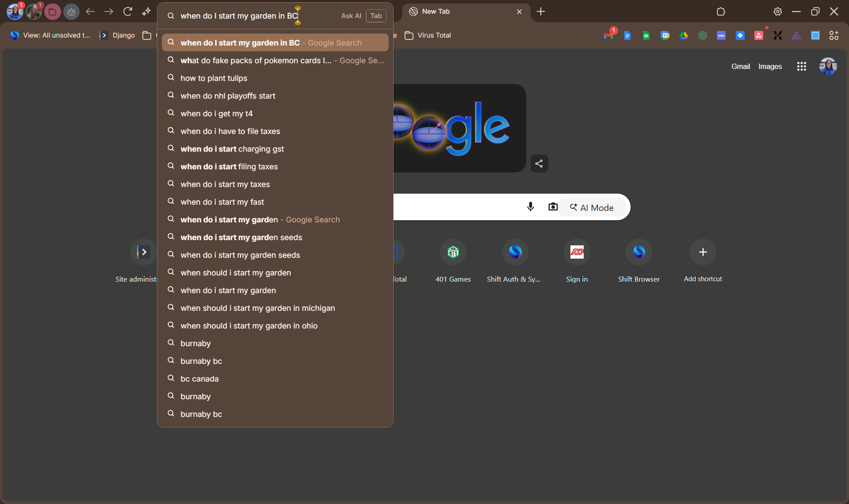Open the Virus Total bookmark folder
The image size is (849, 504).
(x=428, y=35)
